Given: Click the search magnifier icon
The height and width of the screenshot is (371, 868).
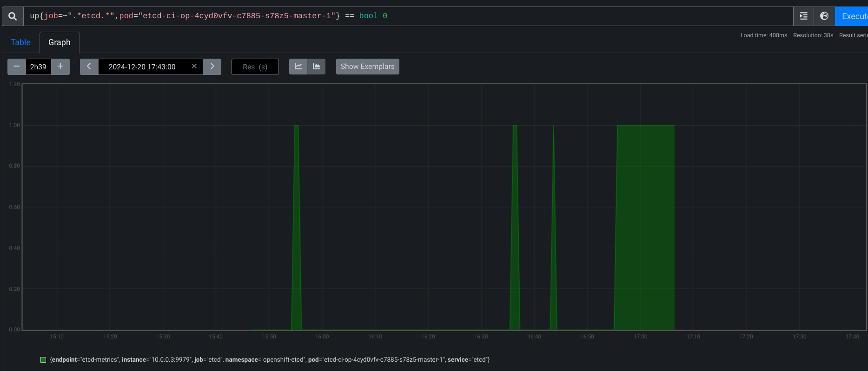Looking at the screenshot, I should (x=13, y=16).
